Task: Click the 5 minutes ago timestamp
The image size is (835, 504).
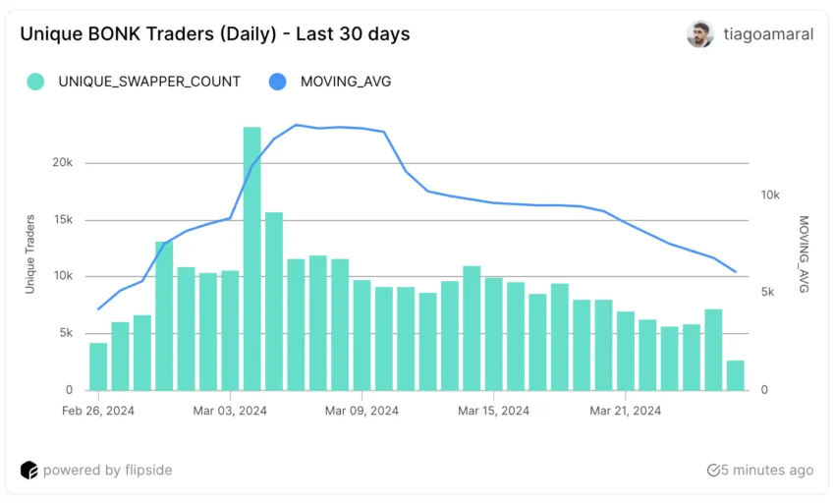Action: coord(767,471)
